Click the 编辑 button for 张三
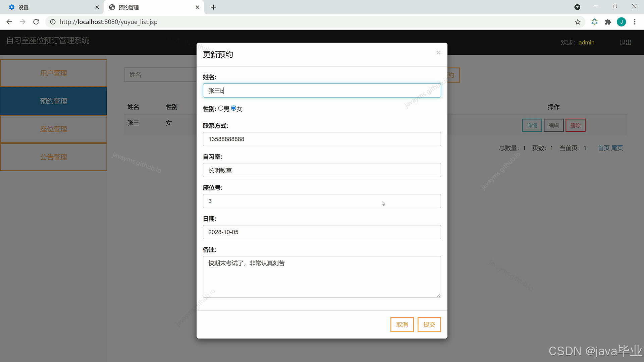 [x=554, y=125]
